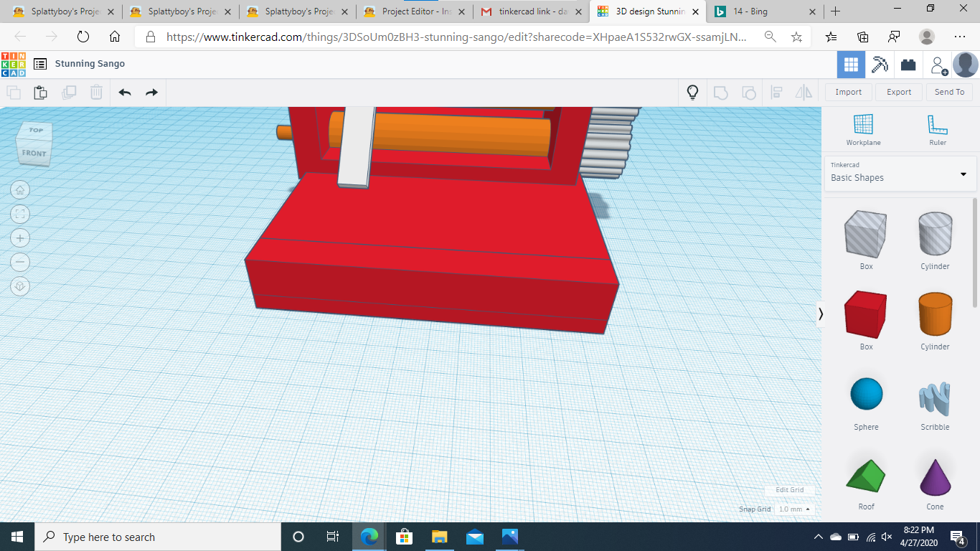980x551 pixels.
Task: Switch to tinkercad link Gmail tab
Action: click(531, 11)
